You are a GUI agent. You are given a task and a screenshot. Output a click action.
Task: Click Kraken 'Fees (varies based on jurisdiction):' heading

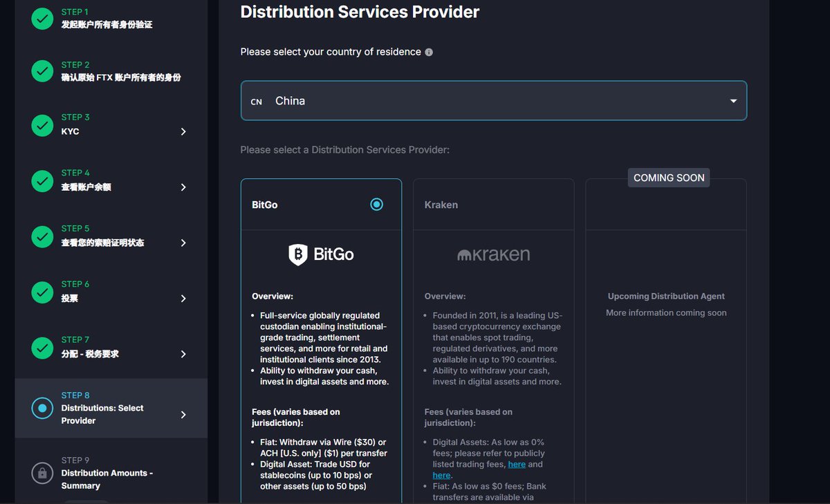(x=468, y=417)
